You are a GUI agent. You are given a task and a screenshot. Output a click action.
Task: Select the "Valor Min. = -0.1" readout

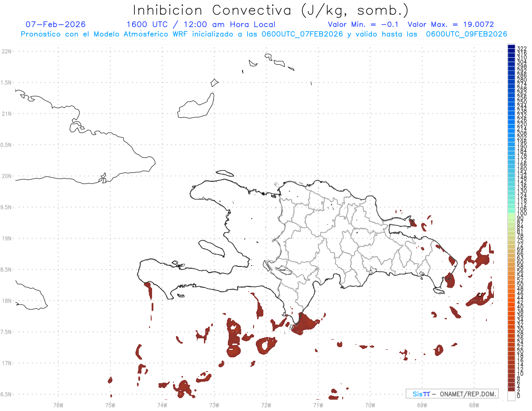[x=364, y=24]
